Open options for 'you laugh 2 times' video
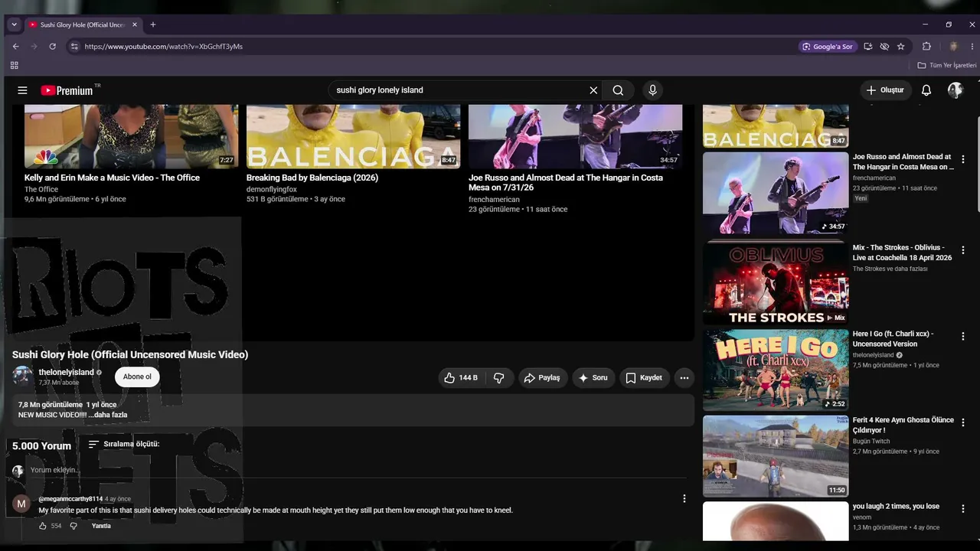 [x=963, y=509]
